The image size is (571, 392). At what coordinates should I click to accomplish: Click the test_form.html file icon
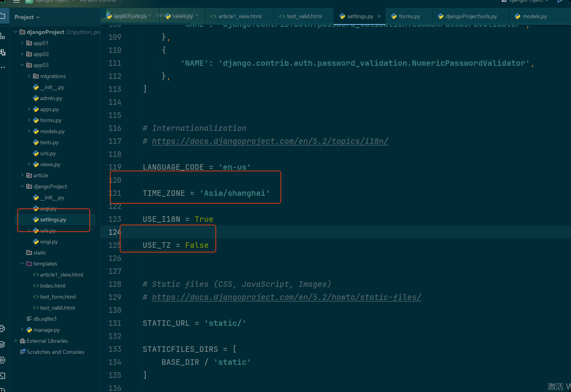(x=36, y=297)
